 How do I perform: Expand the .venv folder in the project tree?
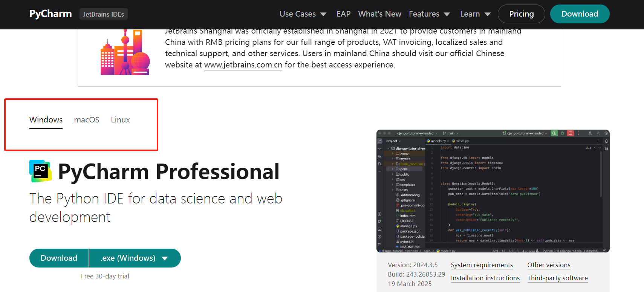coord(393,154)
